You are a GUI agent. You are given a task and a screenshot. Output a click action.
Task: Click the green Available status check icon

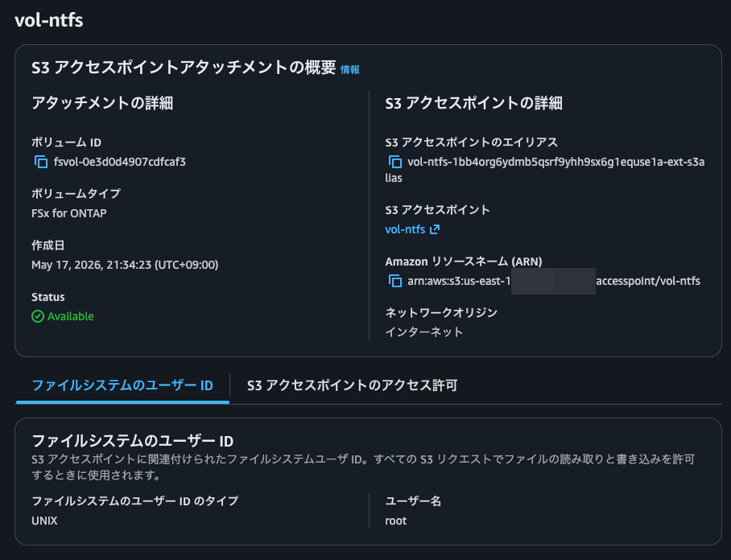pos(38,316)
